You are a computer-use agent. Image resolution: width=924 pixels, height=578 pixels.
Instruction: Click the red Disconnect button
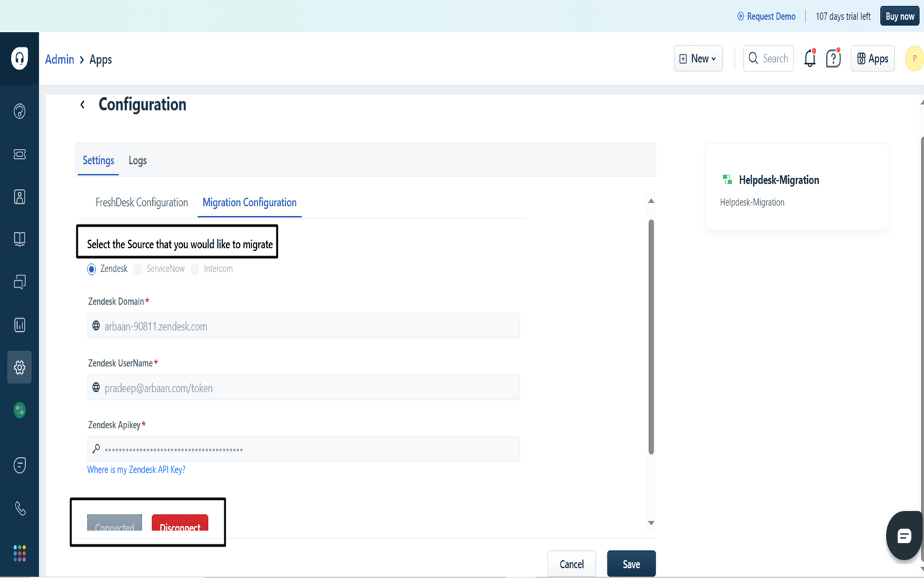[x=180, y=522]
